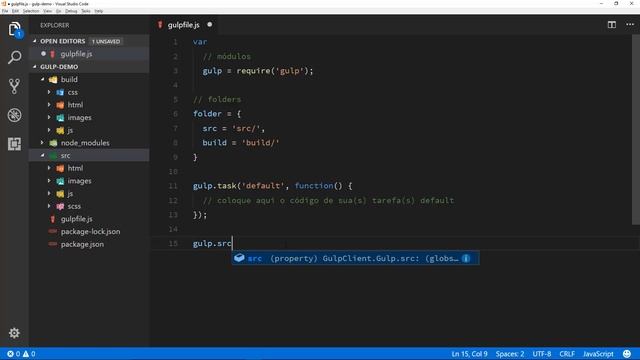The width and height of the screenshot is (640, 360).
Task: Click the '1 UNSAVED' badge
Action: tap(106, 41)
